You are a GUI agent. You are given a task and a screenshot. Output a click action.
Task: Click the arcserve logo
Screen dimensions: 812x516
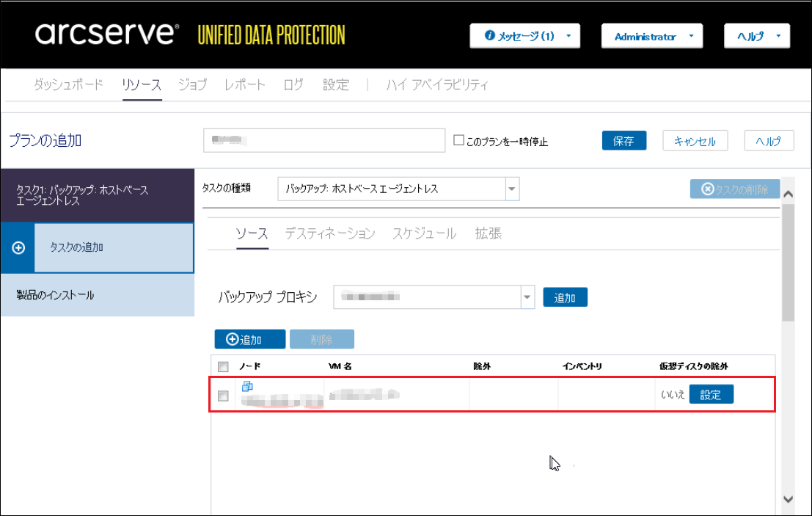tap(106, 34)
